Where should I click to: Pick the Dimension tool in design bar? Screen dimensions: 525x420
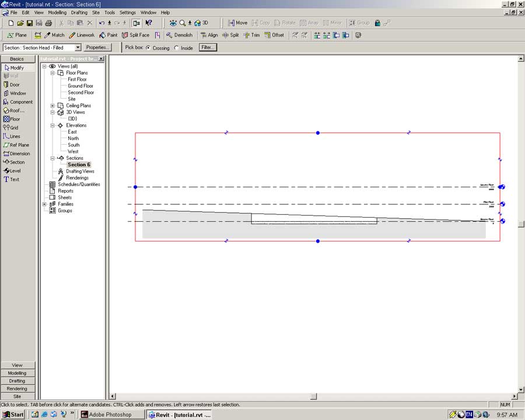19,153
